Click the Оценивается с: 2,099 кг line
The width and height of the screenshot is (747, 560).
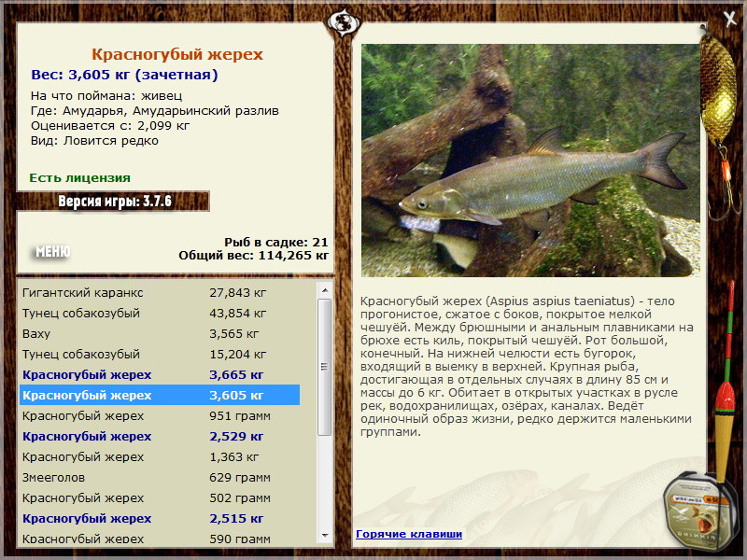pos(110,126)
